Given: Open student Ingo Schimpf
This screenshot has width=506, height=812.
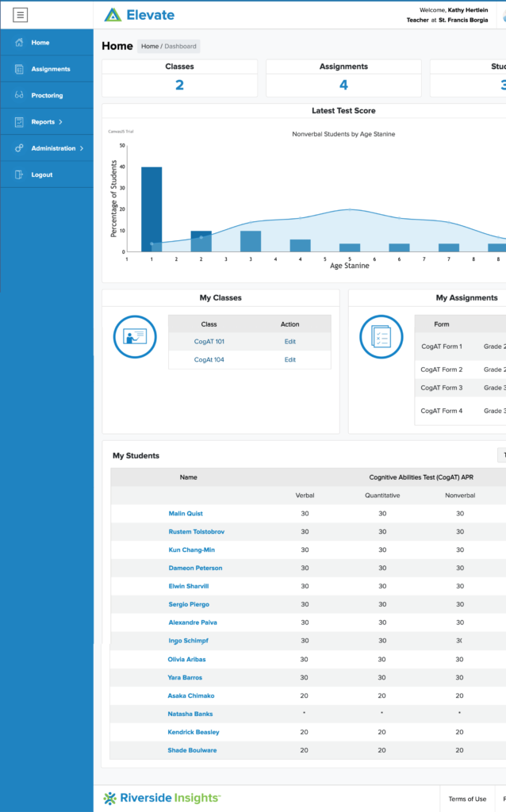Looking at the screenshot, I should click(x=188, y=640).
